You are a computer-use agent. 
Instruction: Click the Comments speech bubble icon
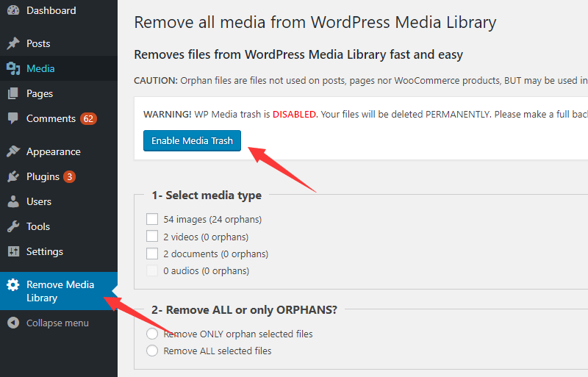(x=13, y=118)
